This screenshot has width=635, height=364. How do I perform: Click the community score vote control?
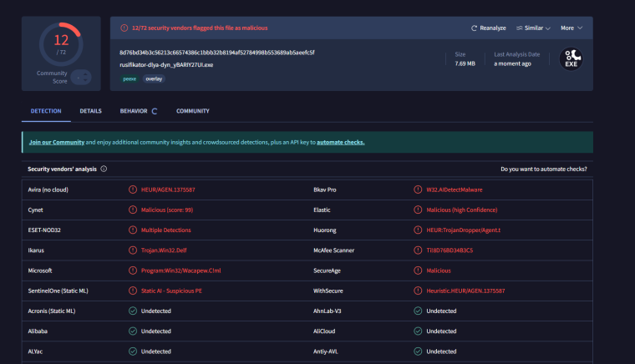tap(81, 77)
